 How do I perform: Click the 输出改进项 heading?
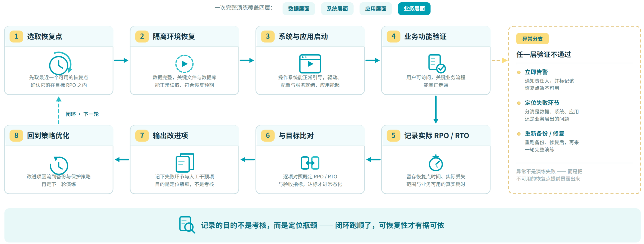(x=170, y=136)
